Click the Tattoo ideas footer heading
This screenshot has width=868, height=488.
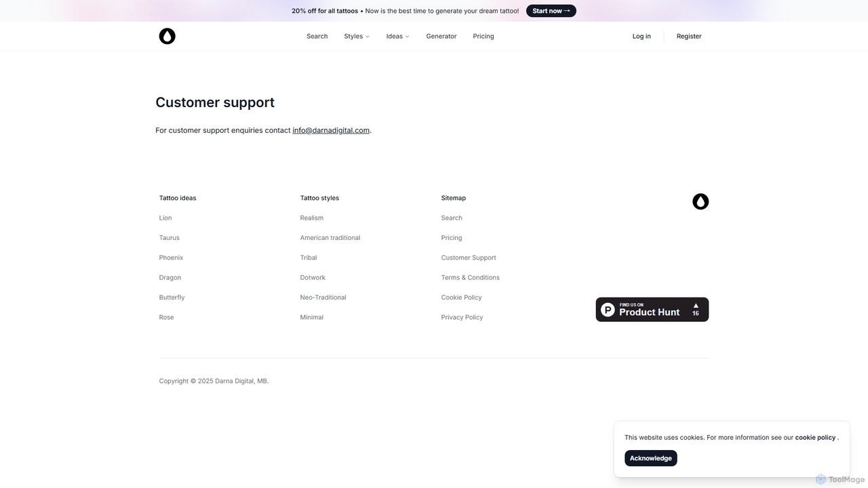coord(178,199)
